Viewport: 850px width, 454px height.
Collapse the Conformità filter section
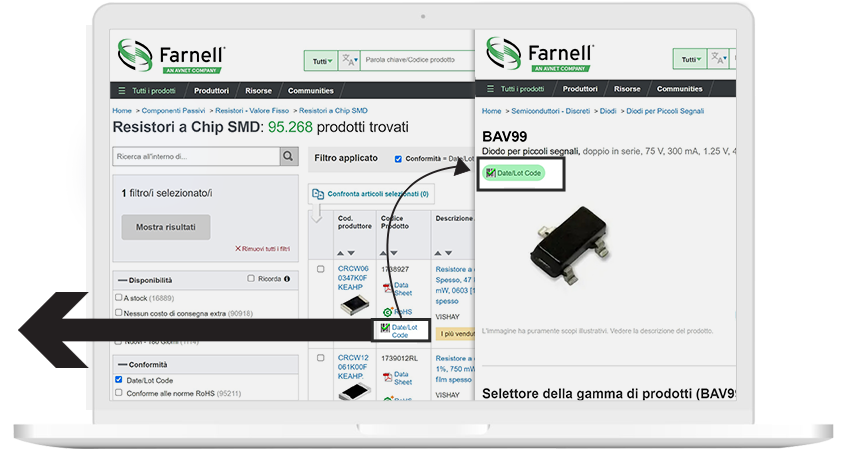(x=123, y=365)
